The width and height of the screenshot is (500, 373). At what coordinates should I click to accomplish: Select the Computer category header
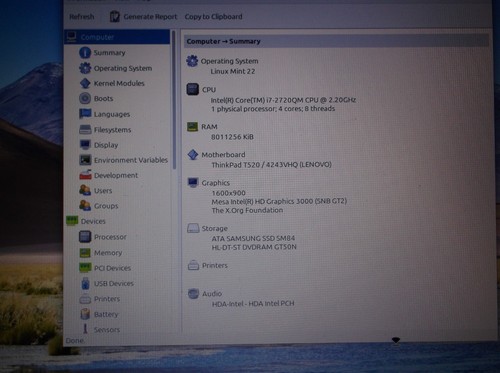point(117,37)
